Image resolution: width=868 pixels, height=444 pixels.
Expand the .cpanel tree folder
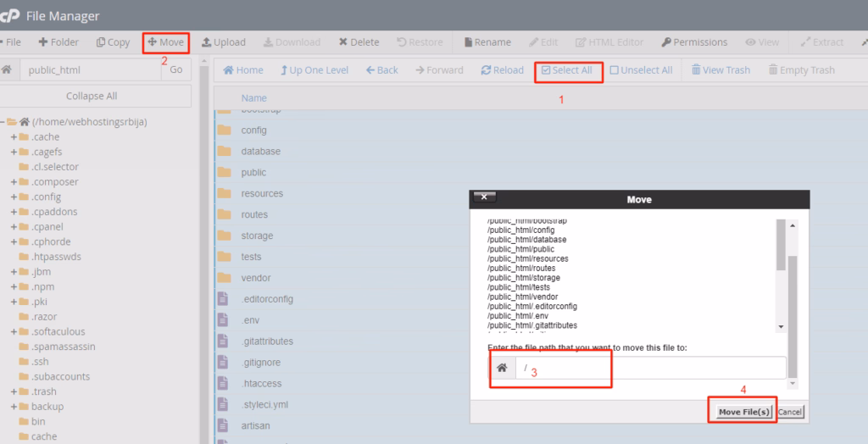[x=14, y=226]
